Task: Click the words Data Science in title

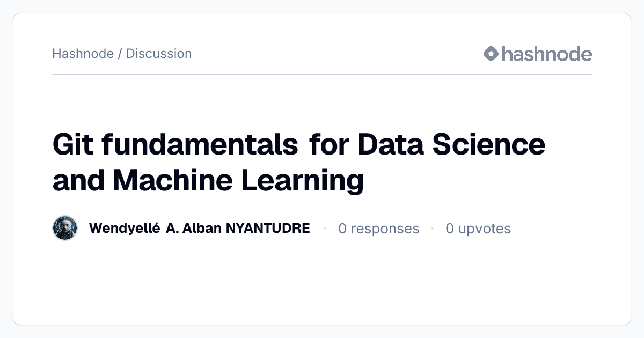Action: (451, 144)
